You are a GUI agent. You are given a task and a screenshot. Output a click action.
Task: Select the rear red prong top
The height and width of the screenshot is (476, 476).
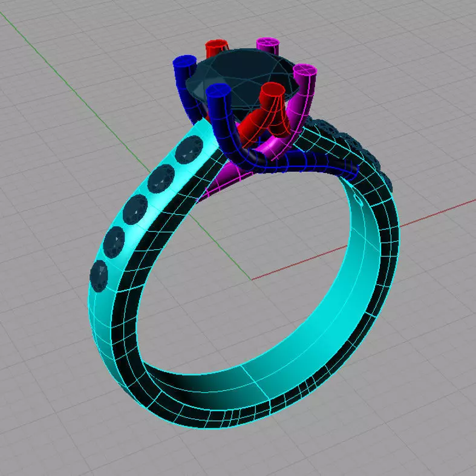pyautogui.click(x=217, y=45)
